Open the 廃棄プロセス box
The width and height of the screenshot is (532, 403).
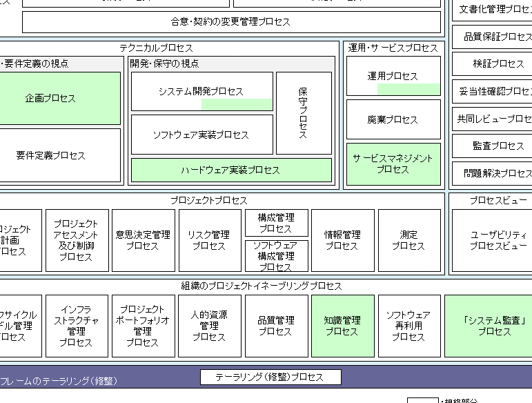pos(393,119)
